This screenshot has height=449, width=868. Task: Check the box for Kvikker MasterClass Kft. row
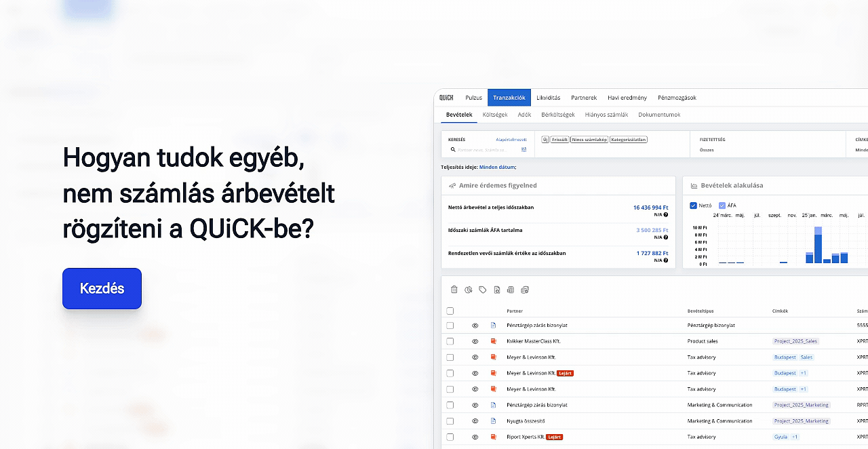click(x=450, y=341)
